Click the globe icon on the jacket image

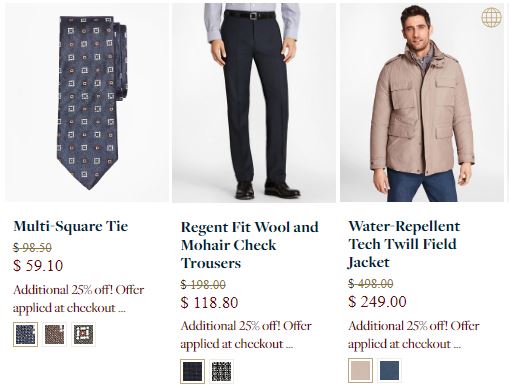pos(491,17)
